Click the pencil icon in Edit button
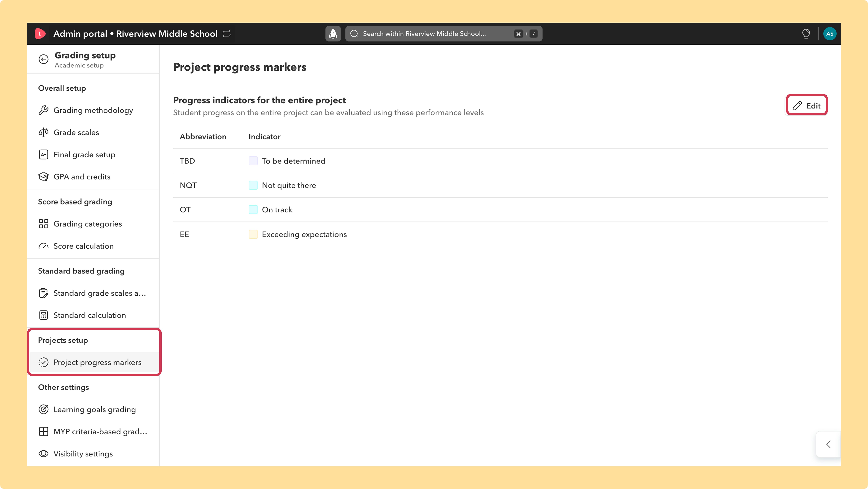The image size is (868, 489). [797, 106]
